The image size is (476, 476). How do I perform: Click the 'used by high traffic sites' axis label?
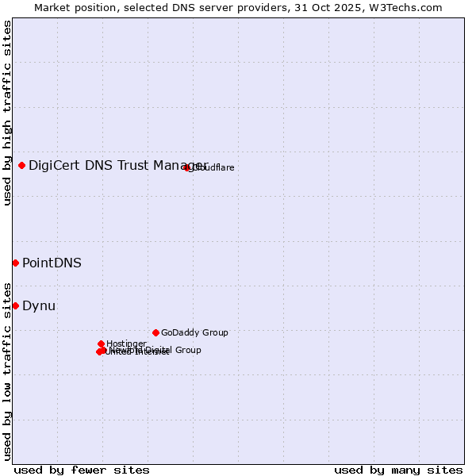7,113
